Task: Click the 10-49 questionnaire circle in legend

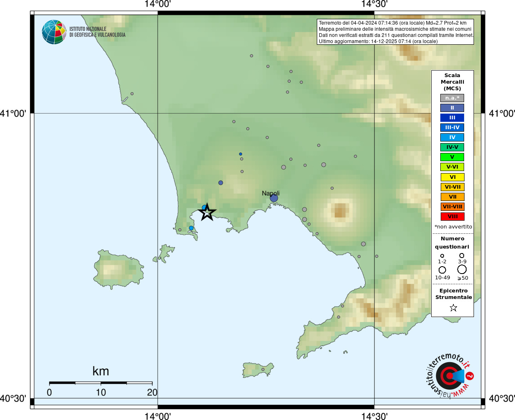Action: [442, 270]
